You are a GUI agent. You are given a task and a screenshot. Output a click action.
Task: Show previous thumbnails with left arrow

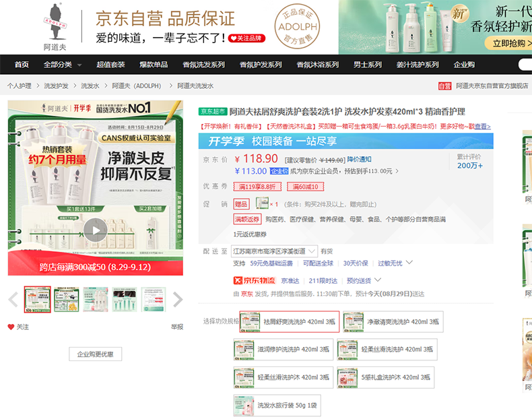pyautogui.click(x=13, y=300)
